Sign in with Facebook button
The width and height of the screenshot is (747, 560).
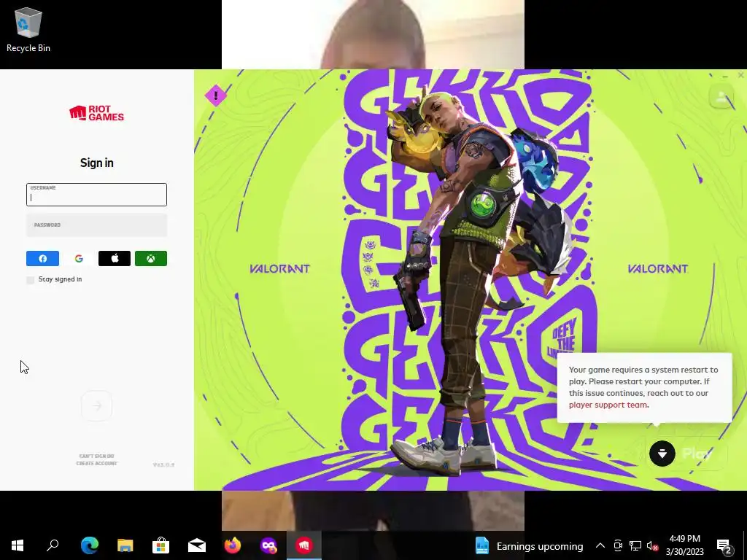[42, 259]
